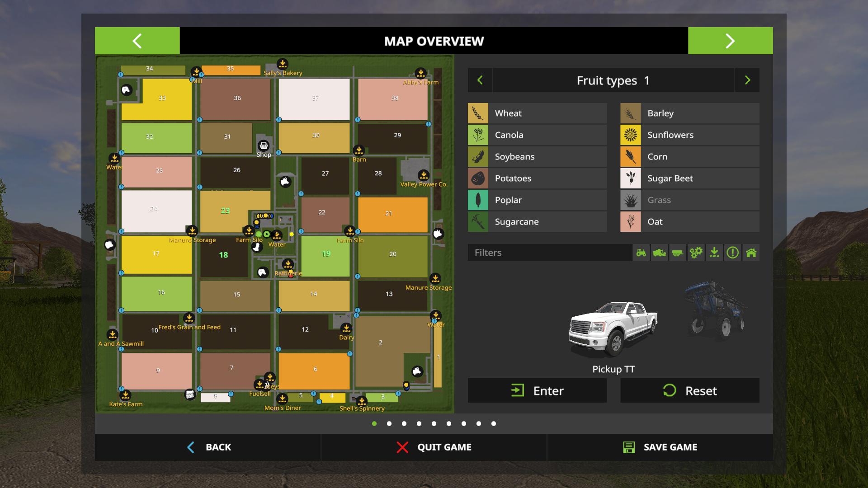This screenshot has height=488, width=868.
Task: Click the exclamation mark filter icon
Action: pos(732,253)
